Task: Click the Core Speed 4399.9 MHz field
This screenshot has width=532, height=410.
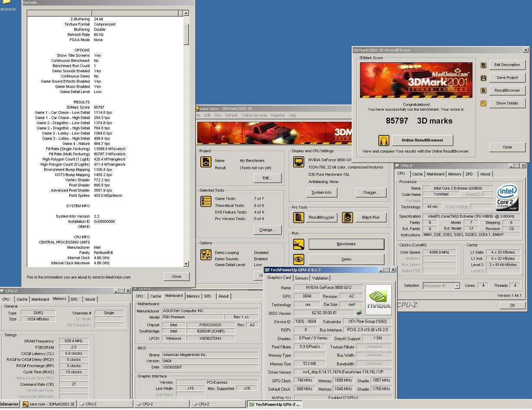Action: 439,252
